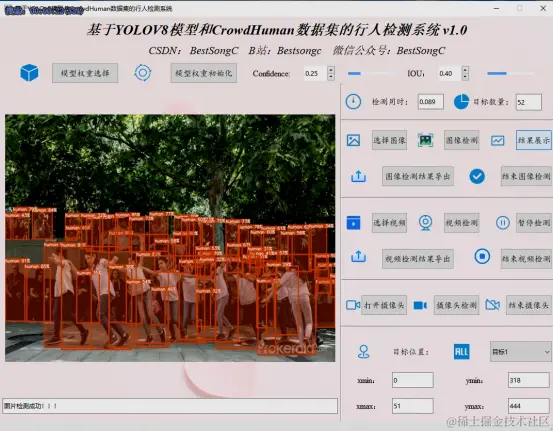Click the ymax field showing 444
Viewport: 554px width, 432px height.
[x=529, y=406]
